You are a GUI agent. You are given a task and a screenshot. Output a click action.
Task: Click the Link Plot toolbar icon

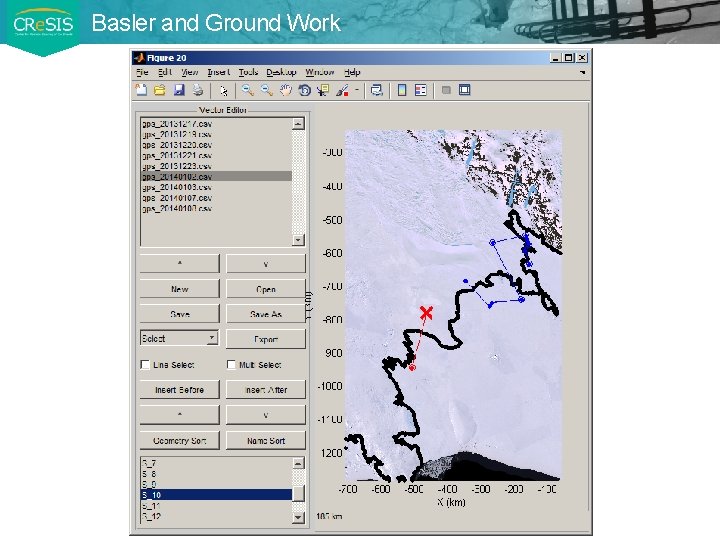[377, 90]
